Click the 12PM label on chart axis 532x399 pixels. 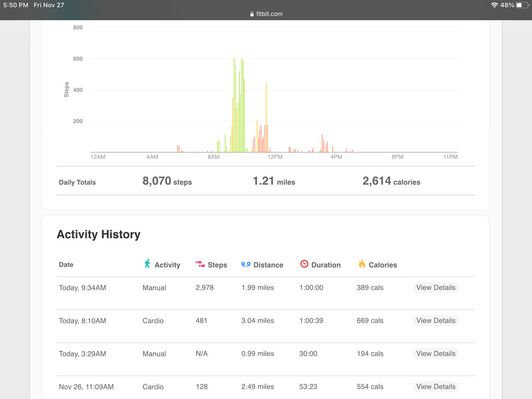point(275,157)
